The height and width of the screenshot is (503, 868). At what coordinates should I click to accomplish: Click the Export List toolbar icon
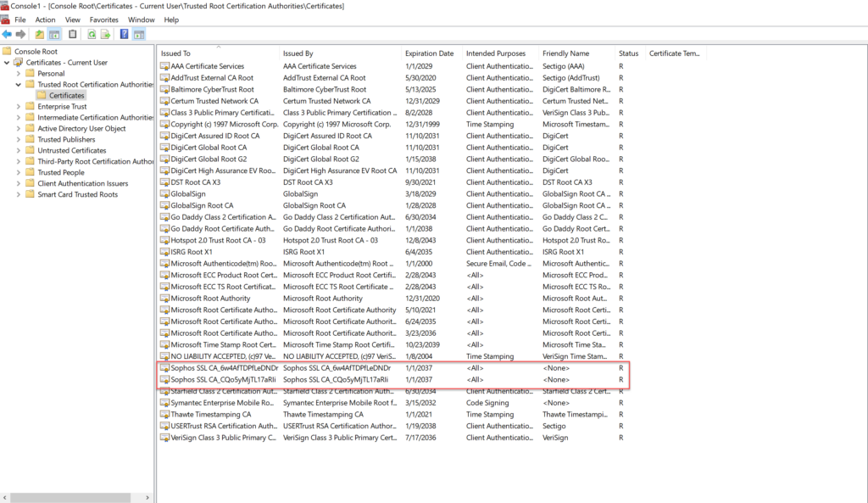(x=105, y=34)
